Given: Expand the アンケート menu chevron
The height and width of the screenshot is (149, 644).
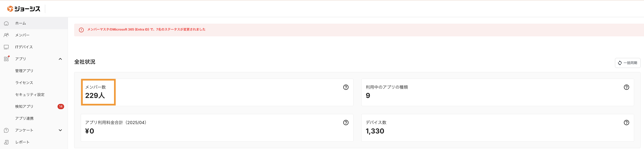Looking at the screenshot, I should (x=60, y=130).
